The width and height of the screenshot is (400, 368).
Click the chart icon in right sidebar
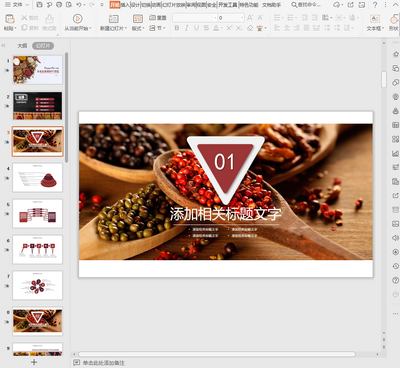pos(395,153)
